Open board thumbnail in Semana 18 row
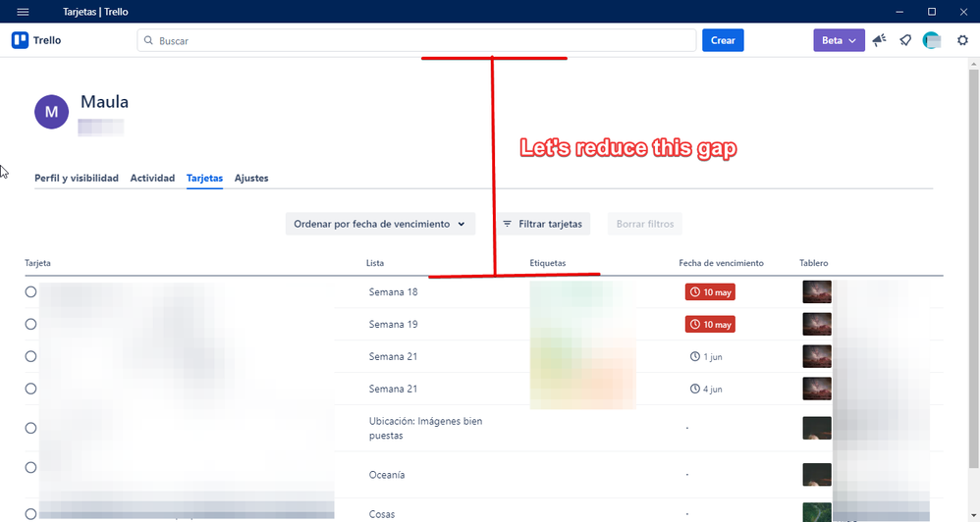The width and height of the screenshot is (980, 522). coord(817,291)
